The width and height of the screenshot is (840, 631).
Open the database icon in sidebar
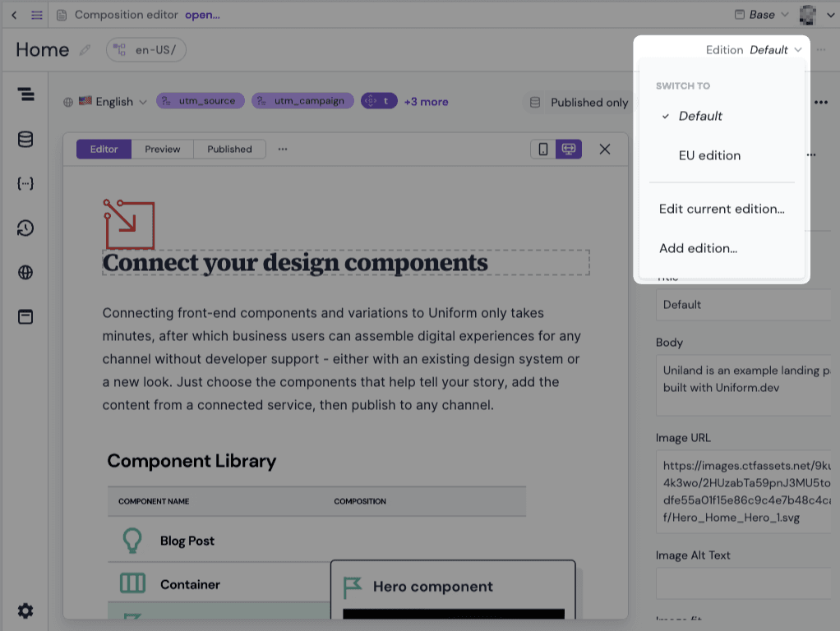25,140
